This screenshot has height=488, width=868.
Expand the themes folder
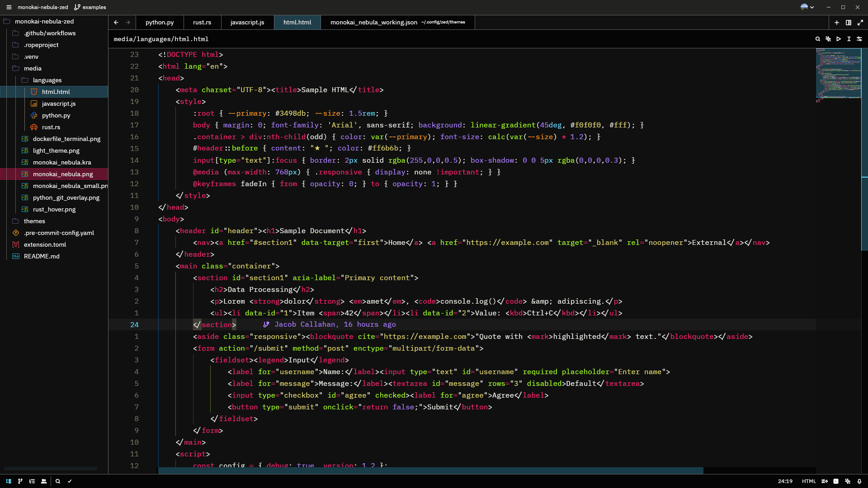[54, 221]
